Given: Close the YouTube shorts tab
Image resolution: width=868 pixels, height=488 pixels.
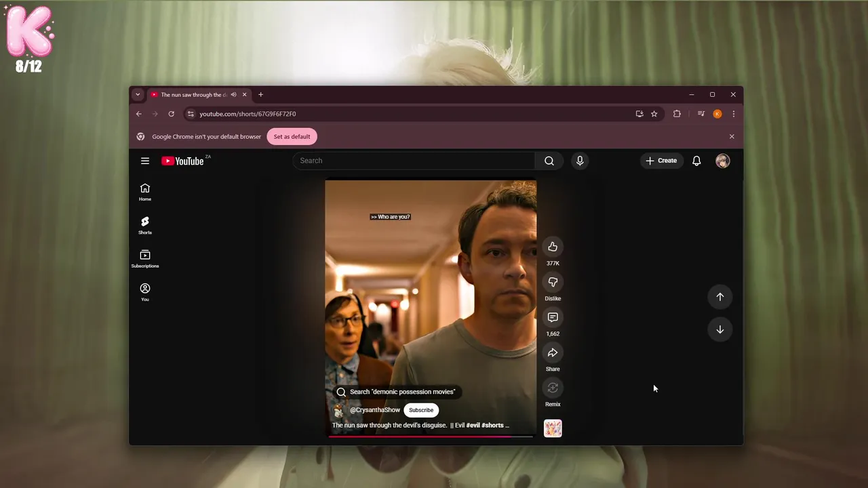Looking at the screenshot, I should (244, 95).
